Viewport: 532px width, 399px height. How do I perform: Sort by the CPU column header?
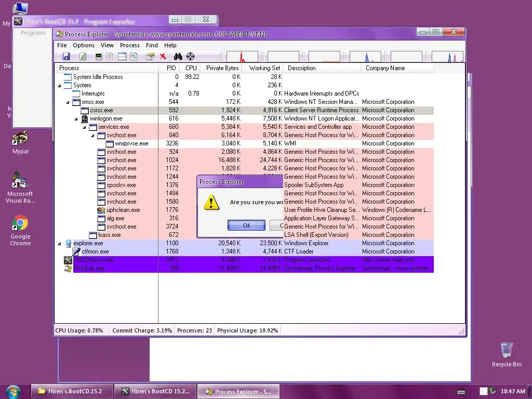tap(190, 68)
